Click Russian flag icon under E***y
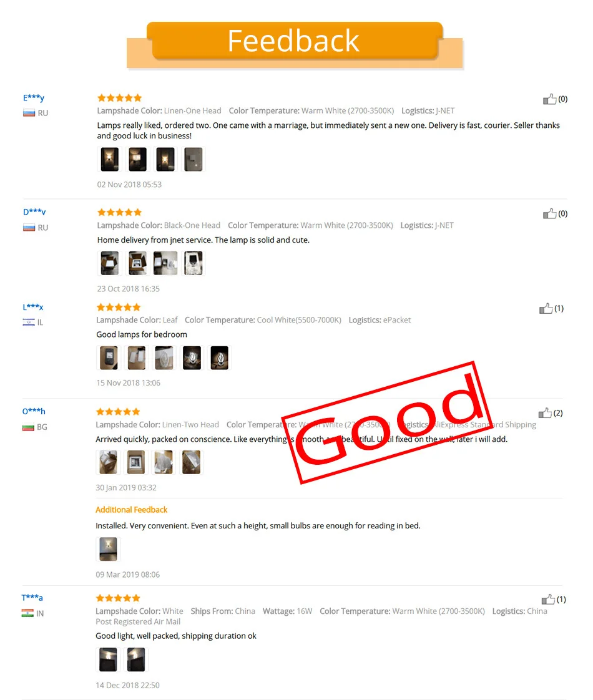This screenshot has height=700, width=593. click(29, 113)
